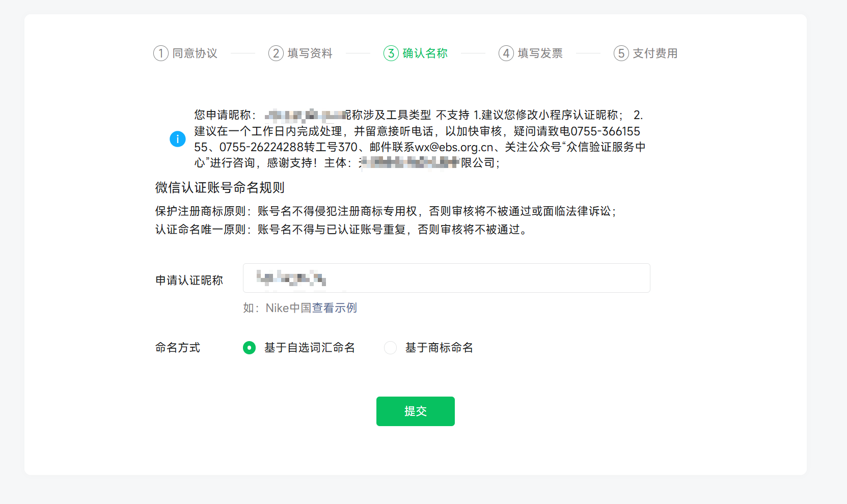
Task: Go to 填写发票 step label
Action: point(540,53)
